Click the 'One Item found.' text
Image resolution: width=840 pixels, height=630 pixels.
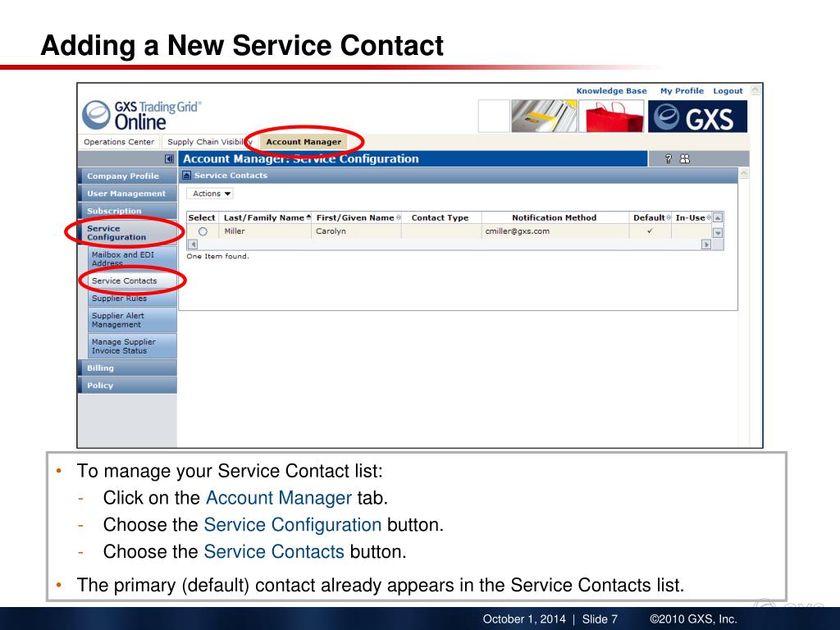(217, 257)
